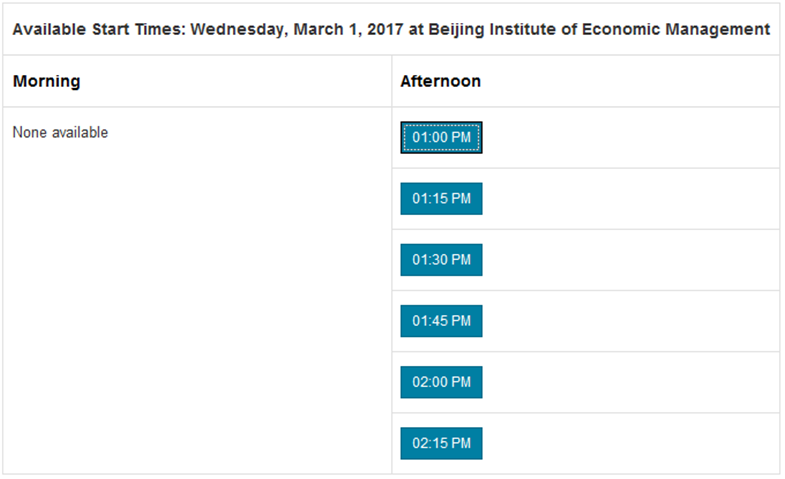This screenshot has width=785, height=479.
Task: Choose the quarter to two slot
Action: [x=441, y=321]
